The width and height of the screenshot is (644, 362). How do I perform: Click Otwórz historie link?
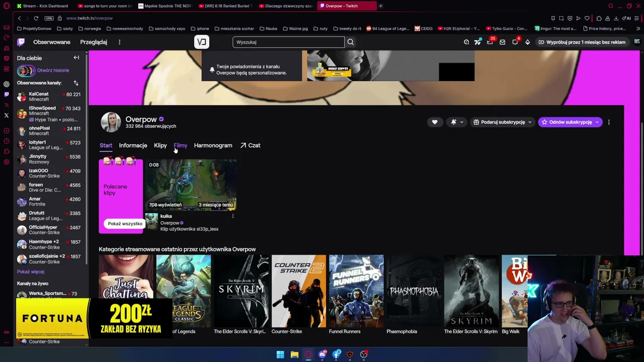(53, 70)
